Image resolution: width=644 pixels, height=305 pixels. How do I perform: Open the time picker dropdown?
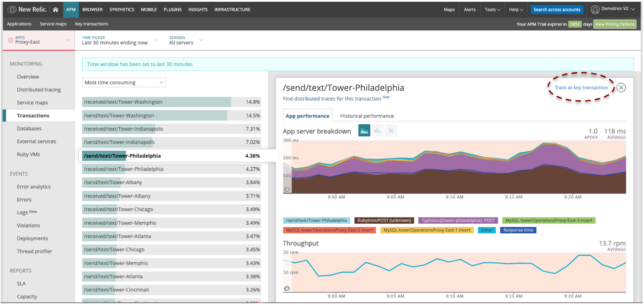(120, 40)
